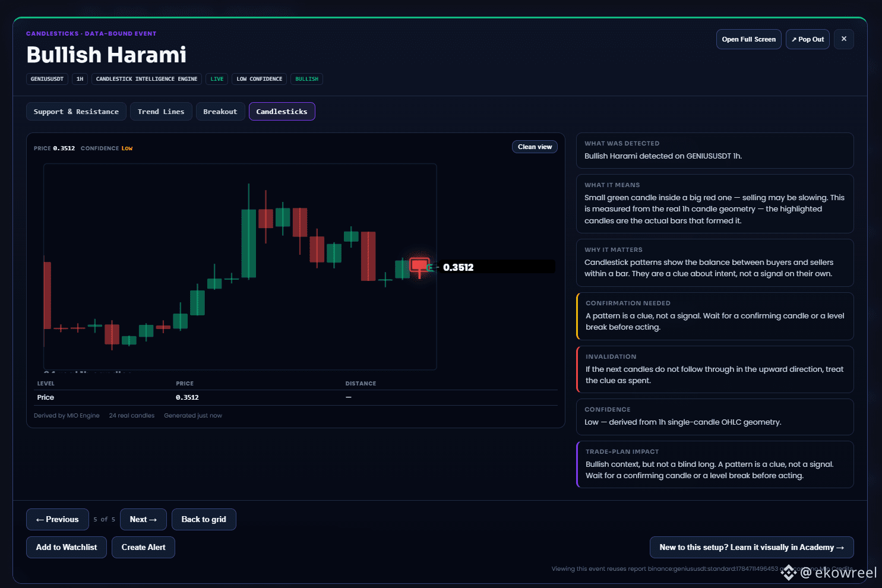
Task: Click the GENIUSUSDT symbol tag
Action: click(47, 79)
